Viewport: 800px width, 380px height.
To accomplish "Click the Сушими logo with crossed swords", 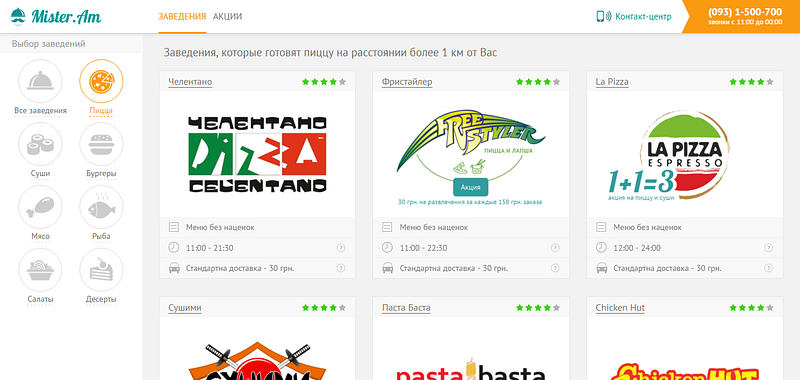I will (x=257, y=361).
